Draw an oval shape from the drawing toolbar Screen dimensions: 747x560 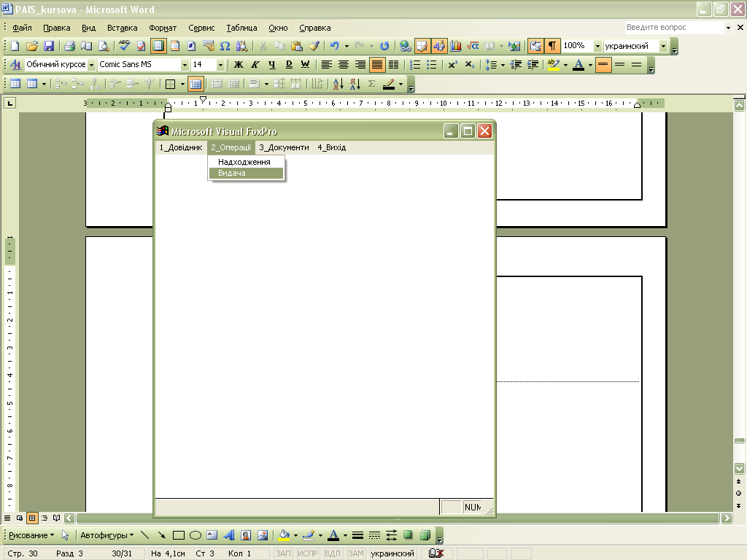tap(196, 535)
